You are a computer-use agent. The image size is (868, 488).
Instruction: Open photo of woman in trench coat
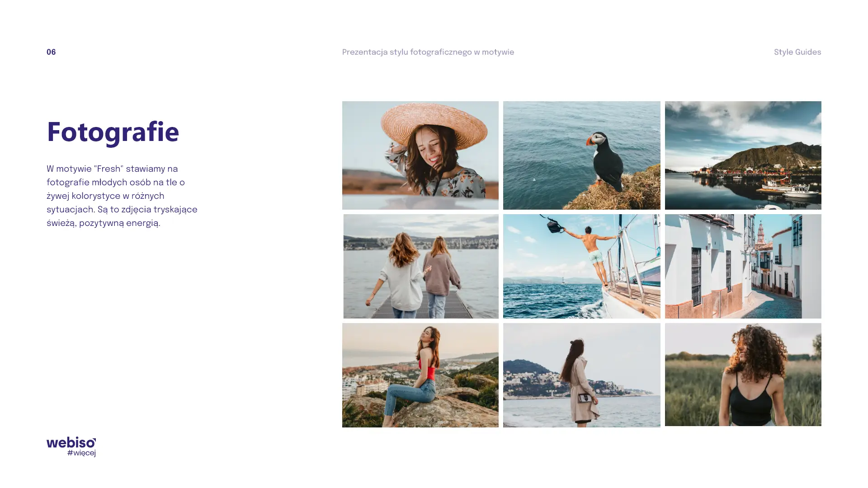pos(581,375)
